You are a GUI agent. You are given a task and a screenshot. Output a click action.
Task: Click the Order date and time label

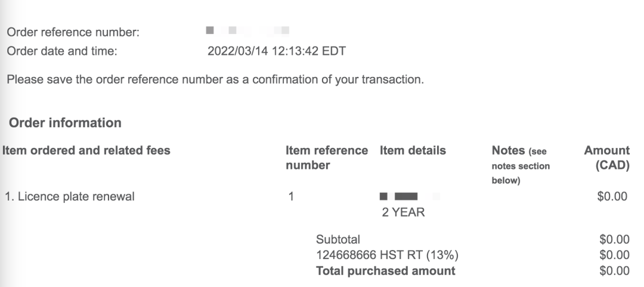click(62, 51)
